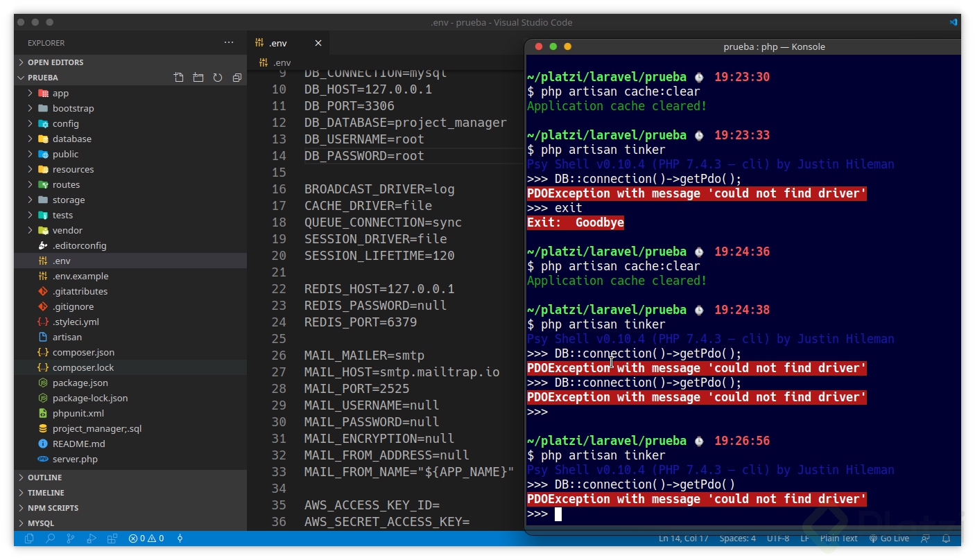Open package-lock.json file

130,398
